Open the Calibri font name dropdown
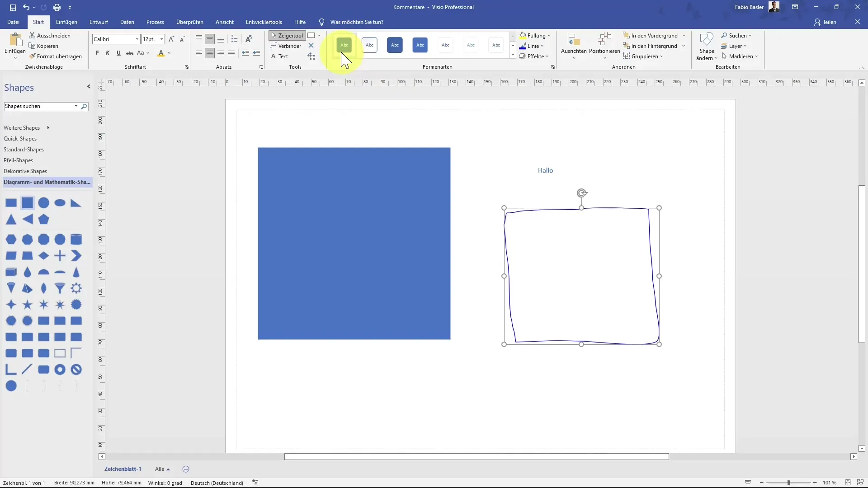 (x=137, y=39)
